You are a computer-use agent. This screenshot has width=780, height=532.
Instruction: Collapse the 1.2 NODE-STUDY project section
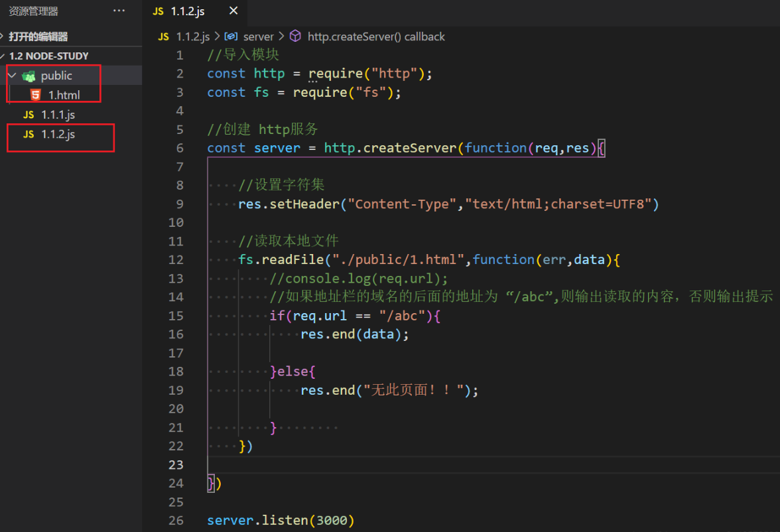[x=5, y=56]
